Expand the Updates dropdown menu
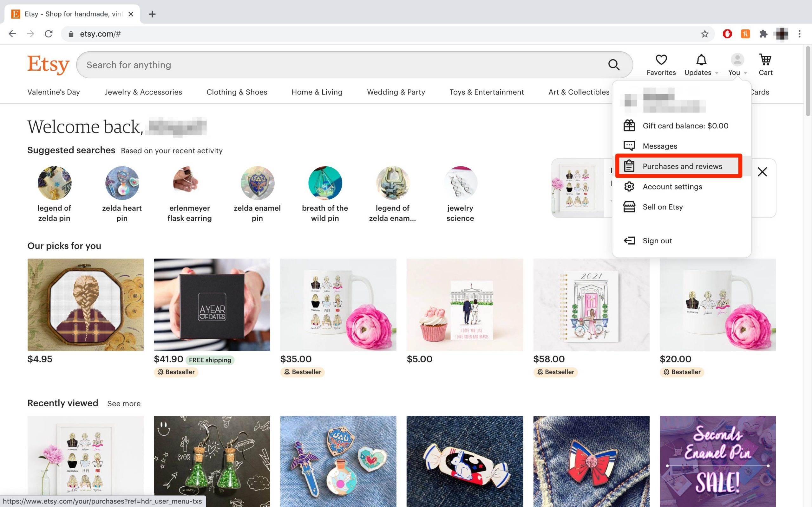Image resolution: width=812 pixels, height=507 pixels. pos(700,64)
